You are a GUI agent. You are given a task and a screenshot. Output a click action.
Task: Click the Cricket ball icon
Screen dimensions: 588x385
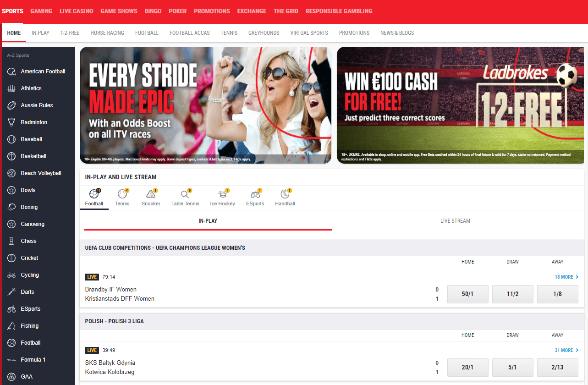pos(12,258)
